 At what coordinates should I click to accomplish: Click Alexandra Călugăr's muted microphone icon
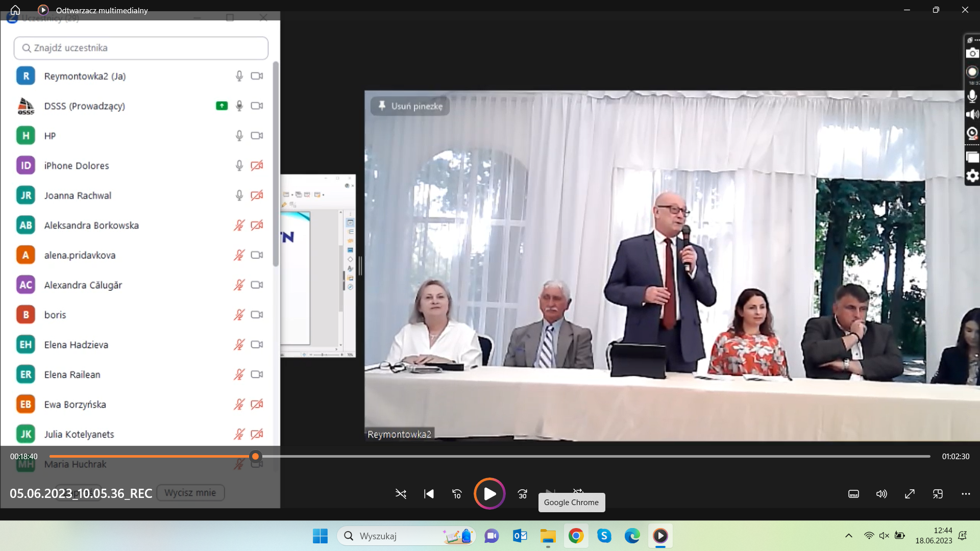[239, 285]
